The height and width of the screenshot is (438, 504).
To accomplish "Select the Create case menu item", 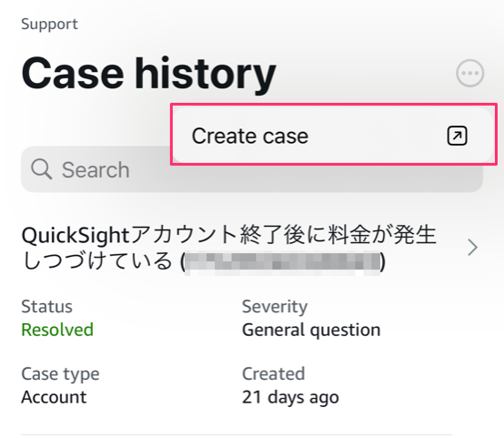I will [x=333, y=136].
